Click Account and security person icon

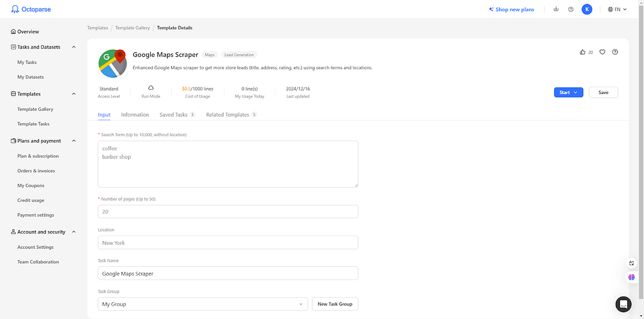[14, 232]
